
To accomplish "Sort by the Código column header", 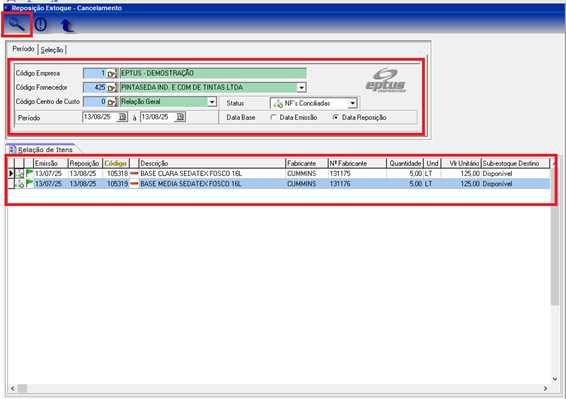I will click(116, 163).
